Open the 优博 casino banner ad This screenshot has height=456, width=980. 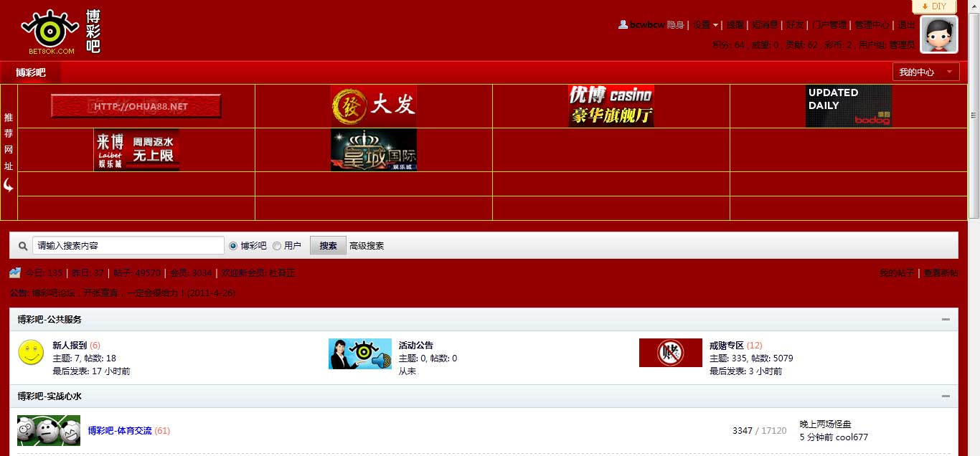tap(611, 106)
